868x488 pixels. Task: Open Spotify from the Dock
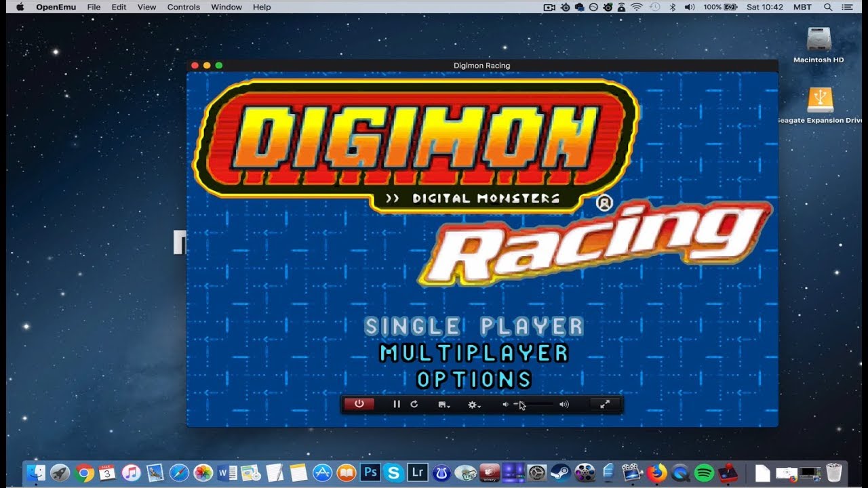pyautogui.click(x=705, y=472)
